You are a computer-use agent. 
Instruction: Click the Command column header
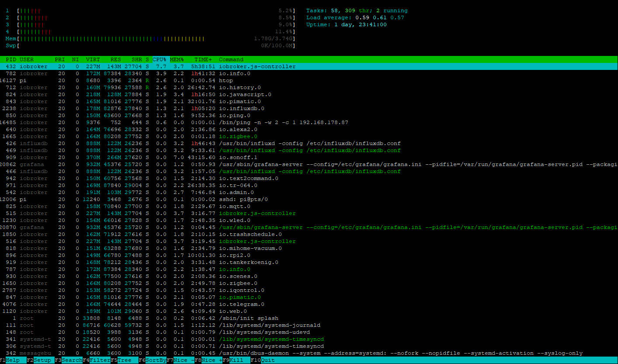(x=231, y=59)
